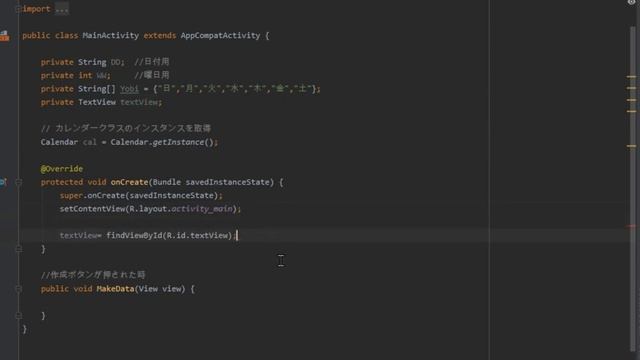Click the cal variable name

click(x=90, y=142)
